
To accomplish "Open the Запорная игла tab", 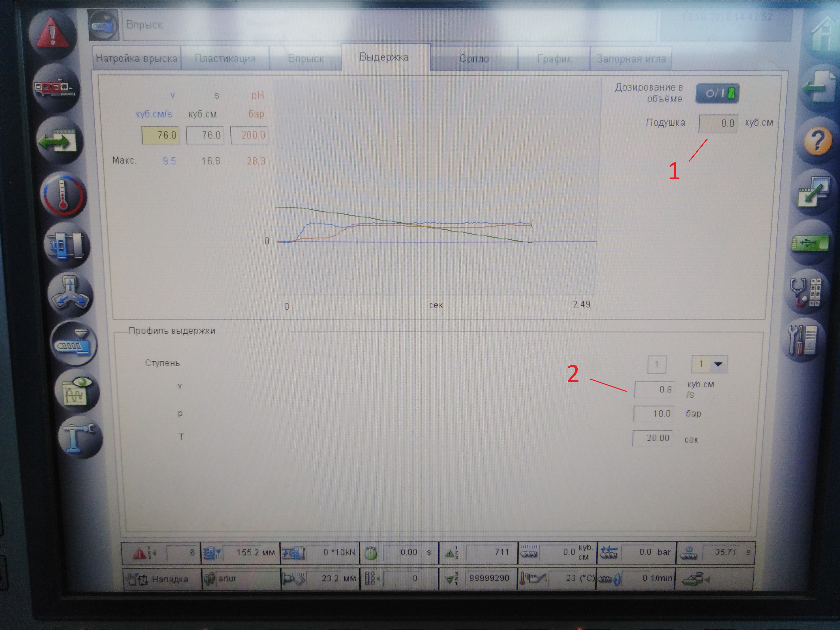I will coord(631,59).
